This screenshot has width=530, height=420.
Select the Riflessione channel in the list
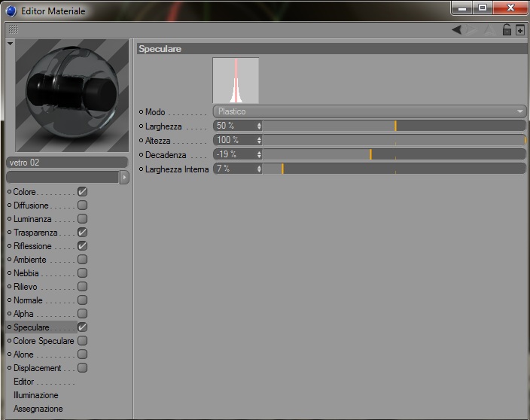[32, 246]
